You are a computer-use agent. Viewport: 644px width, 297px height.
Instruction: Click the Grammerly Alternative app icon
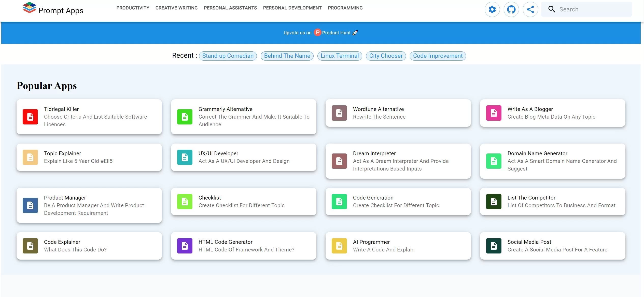coord(185,117)
